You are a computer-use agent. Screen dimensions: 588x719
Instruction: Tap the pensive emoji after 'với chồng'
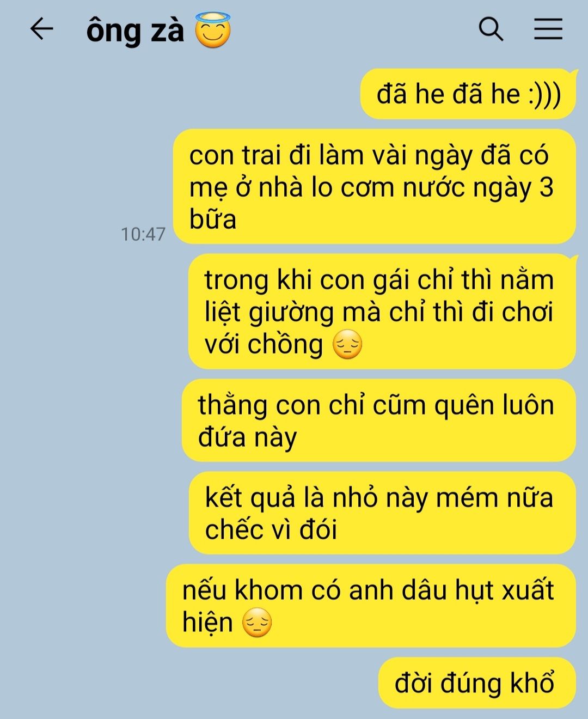click(347, 344)
